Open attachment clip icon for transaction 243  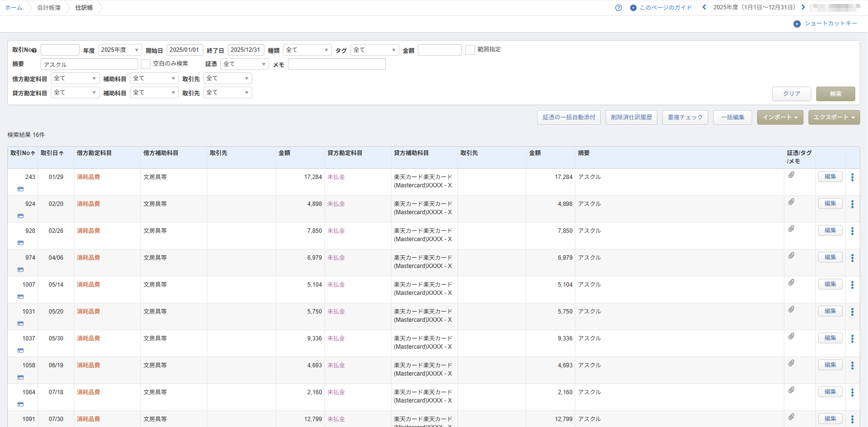pos(791,175)
